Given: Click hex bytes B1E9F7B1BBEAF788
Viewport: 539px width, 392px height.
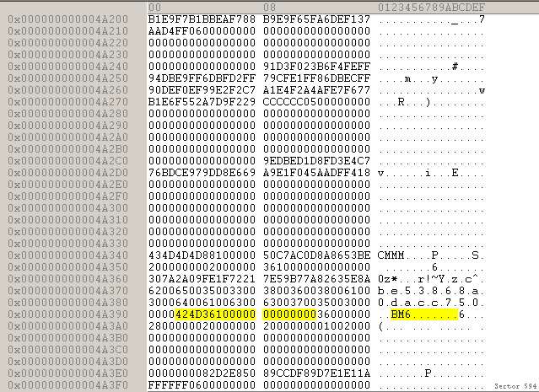Looking at the screenshot, I should (201, 19).
